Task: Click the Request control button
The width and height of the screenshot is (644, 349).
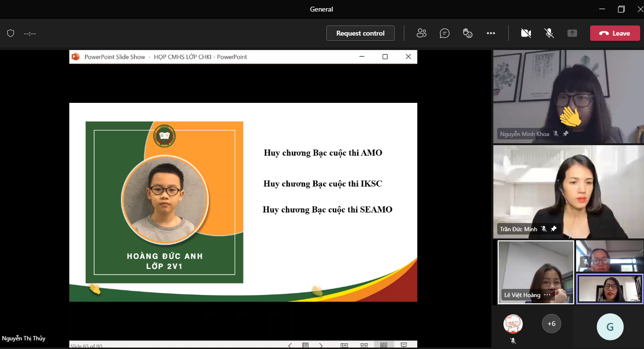Action: coord(360,33)
